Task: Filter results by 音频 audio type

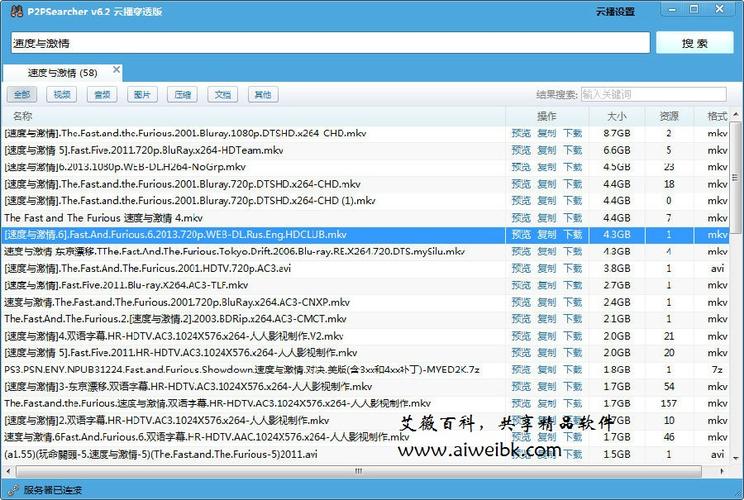Action: click(x=102, y=95)
